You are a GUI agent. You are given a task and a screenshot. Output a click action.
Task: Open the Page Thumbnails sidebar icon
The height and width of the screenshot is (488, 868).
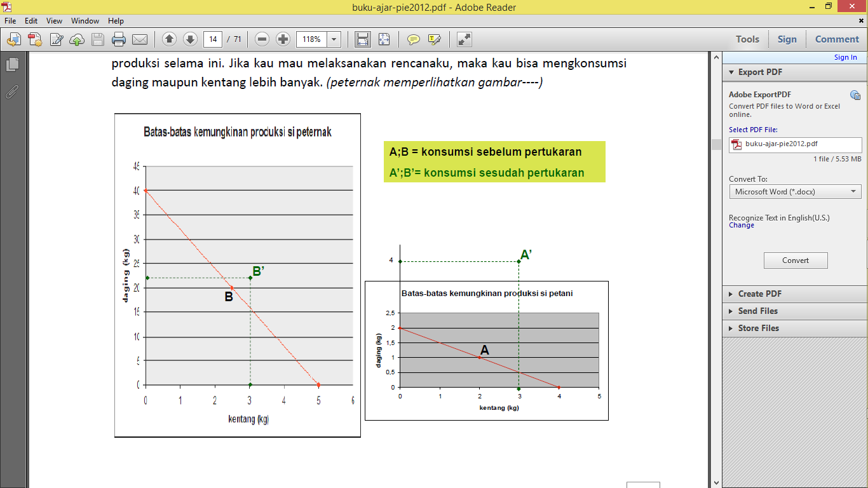tap(12, 64)
